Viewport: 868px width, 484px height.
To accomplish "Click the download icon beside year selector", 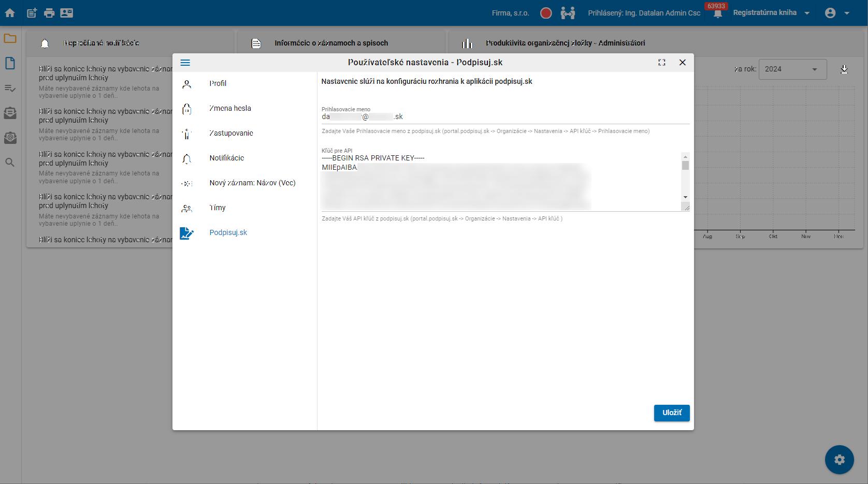I will pos(844,69).
